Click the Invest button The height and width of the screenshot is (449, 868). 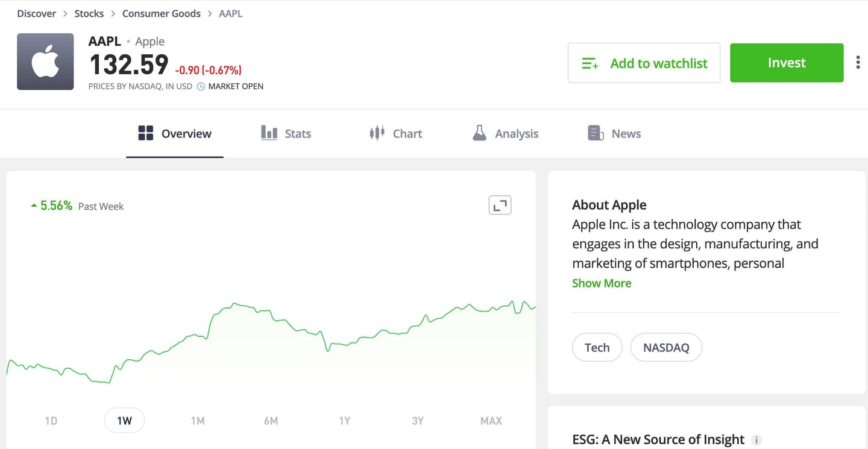[x=786, y=62]
